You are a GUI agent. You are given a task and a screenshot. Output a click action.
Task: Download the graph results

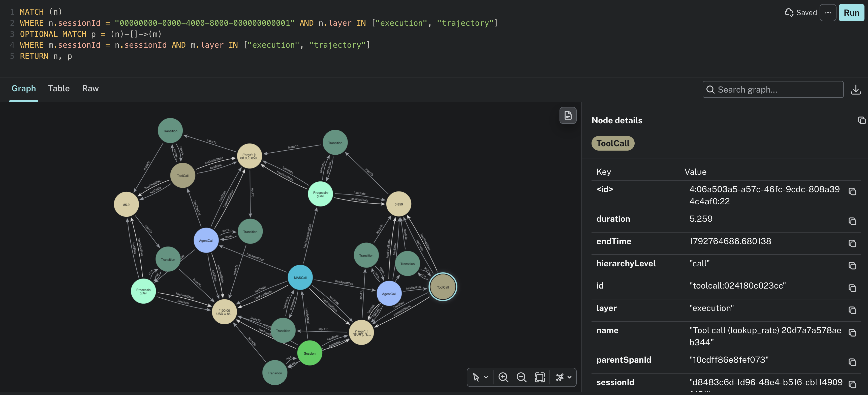(856, 89)
